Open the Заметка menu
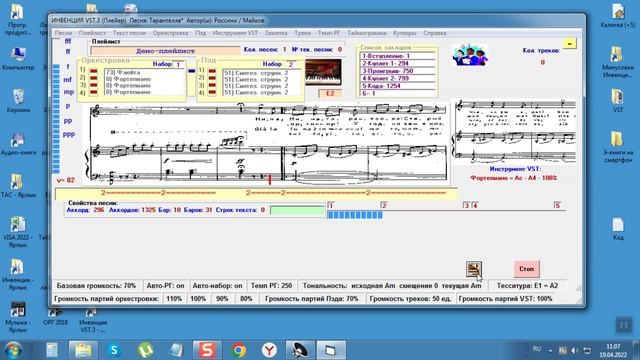The image size is (640, 360). coord(276,33)
